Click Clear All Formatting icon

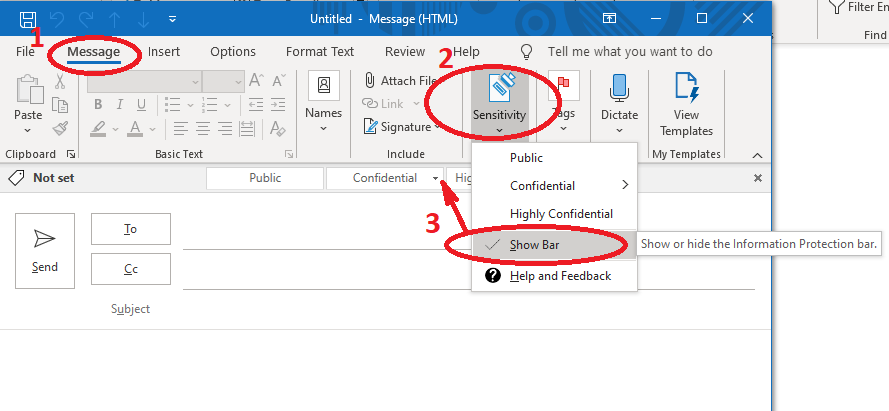tap(278, 129)
